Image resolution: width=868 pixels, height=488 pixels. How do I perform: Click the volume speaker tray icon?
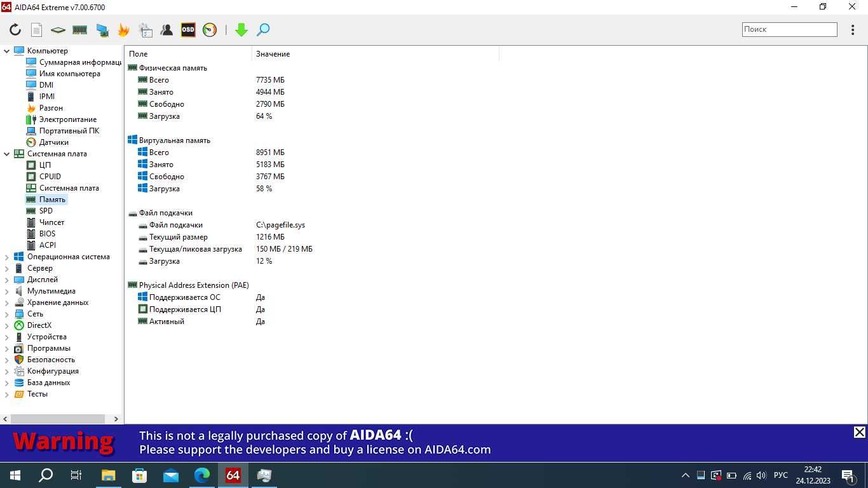tap(761, 475)
